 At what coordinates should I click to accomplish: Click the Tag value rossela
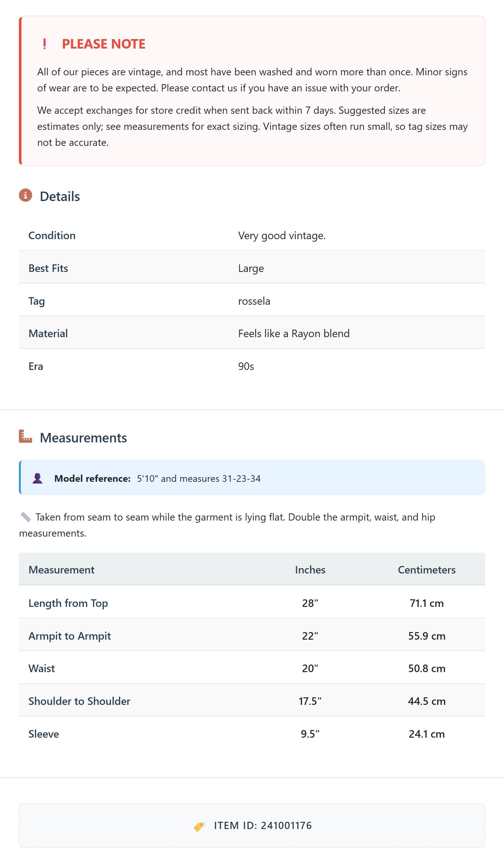click(254, 301)
